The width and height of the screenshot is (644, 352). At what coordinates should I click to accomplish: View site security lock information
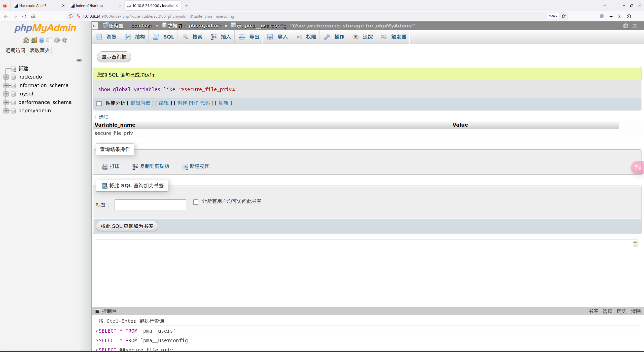pyautogui.click(x=78, y=16)
